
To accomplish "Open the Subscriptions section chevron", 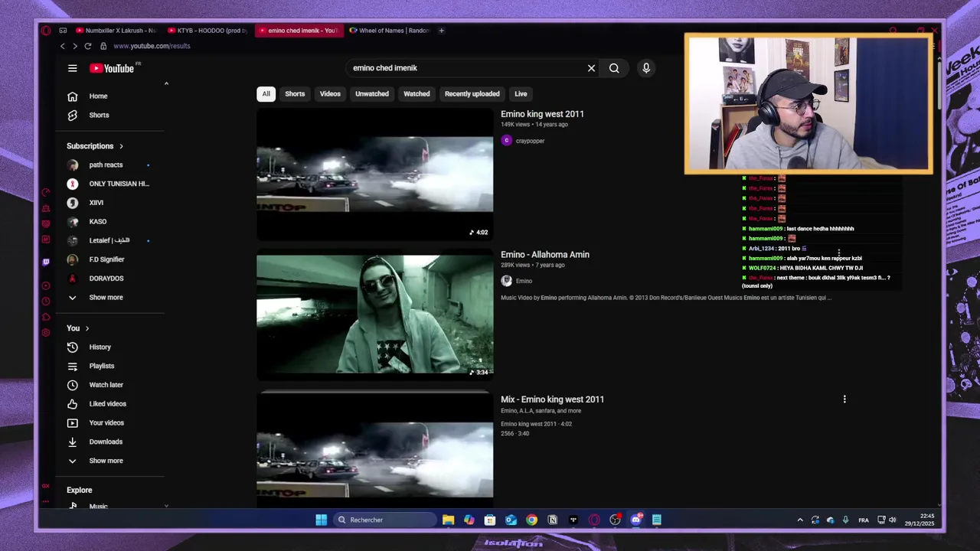I will pyautogui.click(x=121, y=146).
